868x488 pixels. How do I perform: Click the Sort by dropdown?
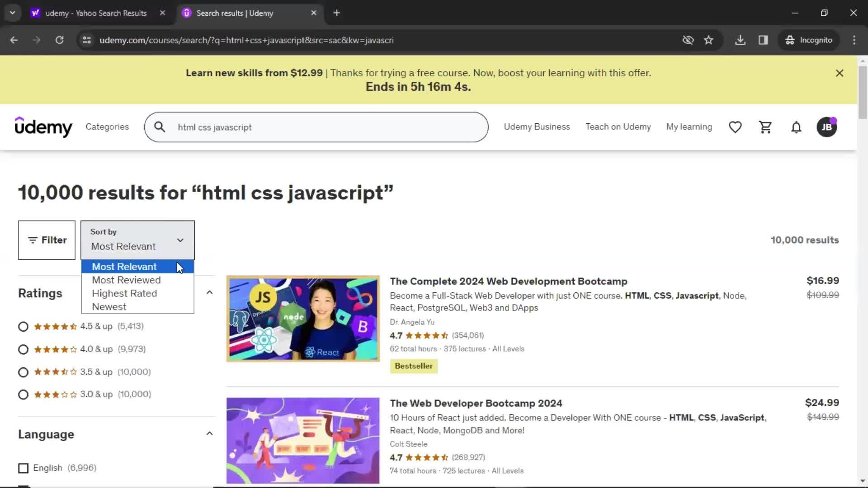tap(138, 240)
